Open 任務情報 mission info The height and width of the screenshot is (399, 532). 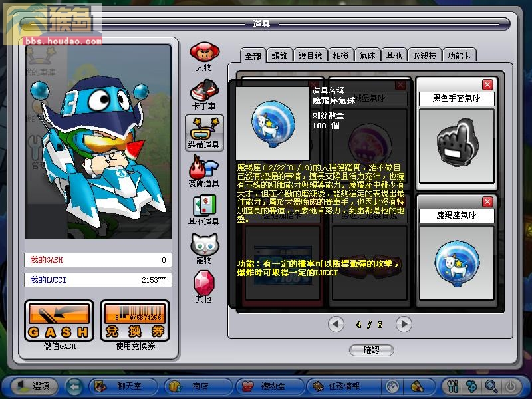click(x=343, y=386)
